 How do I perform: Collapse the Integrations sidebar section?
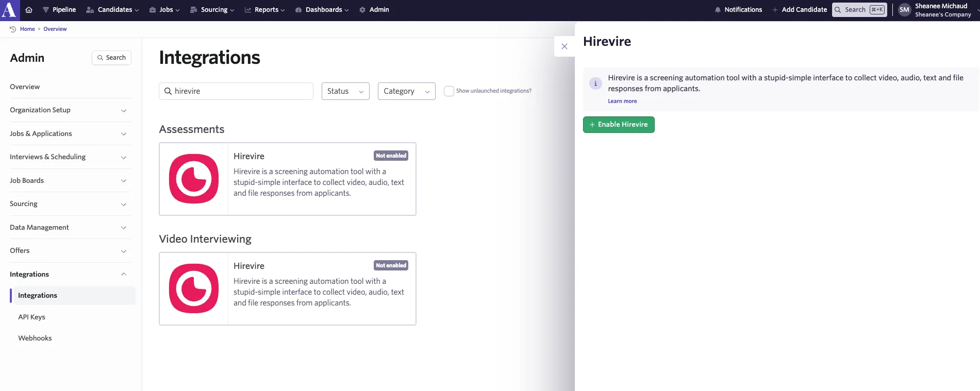tap(70, 275)
